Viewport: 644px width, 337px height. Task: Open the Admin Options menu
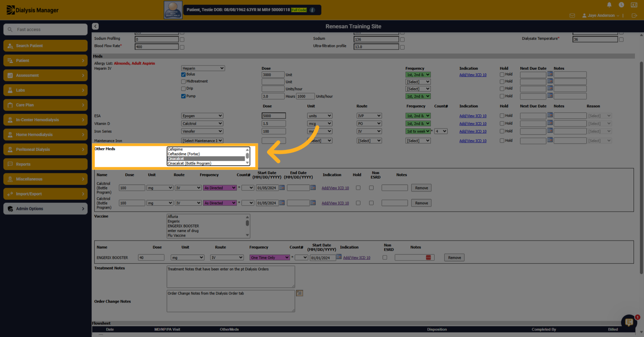pos(45,209)
